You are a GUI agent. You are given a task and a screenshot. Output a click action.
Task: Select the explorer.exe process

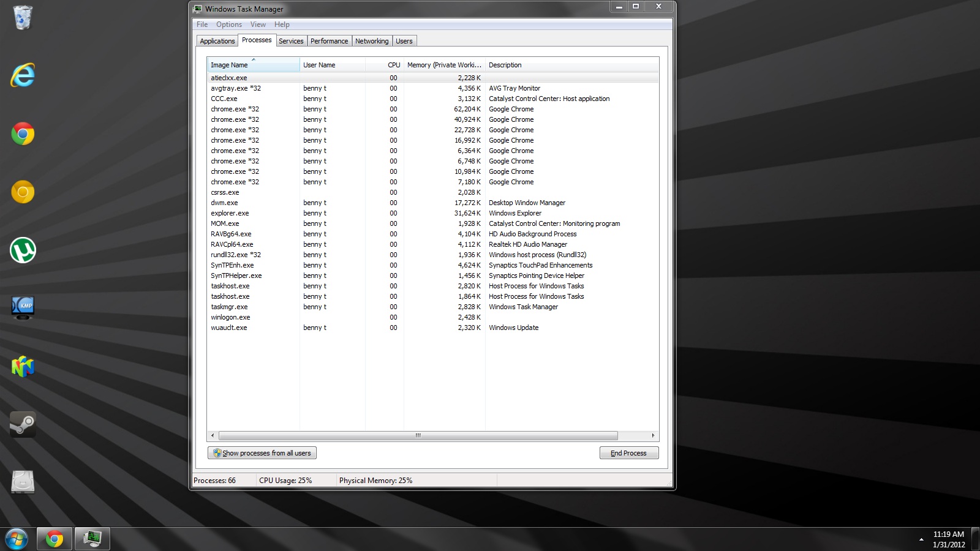(433, 213)
